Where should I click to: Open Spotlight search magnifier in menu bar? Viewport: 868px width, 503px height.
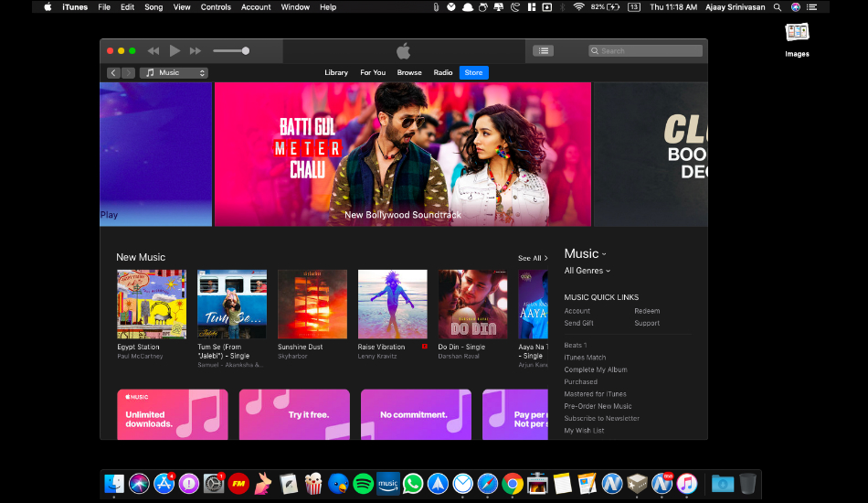tap(778, 7)
